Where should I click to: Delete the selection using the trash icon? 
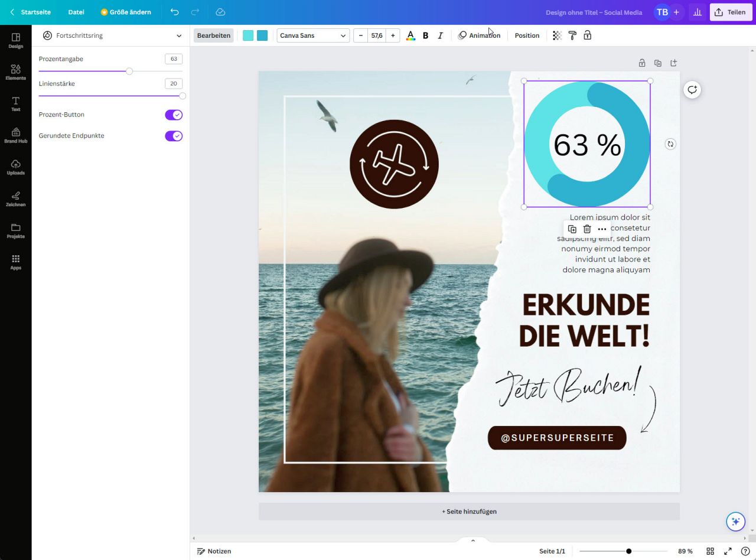(x=587, y=229)
